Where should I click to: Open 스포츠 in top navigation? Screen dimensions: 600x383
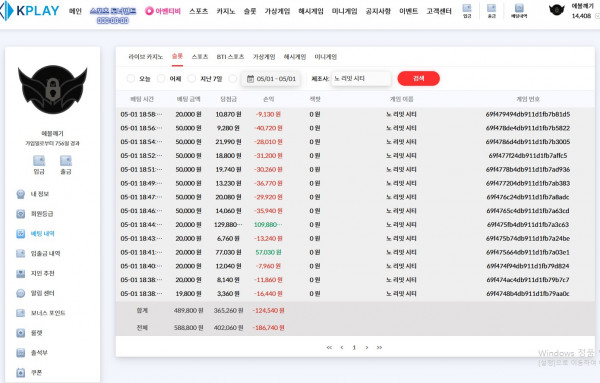click(x=198, y=11)
